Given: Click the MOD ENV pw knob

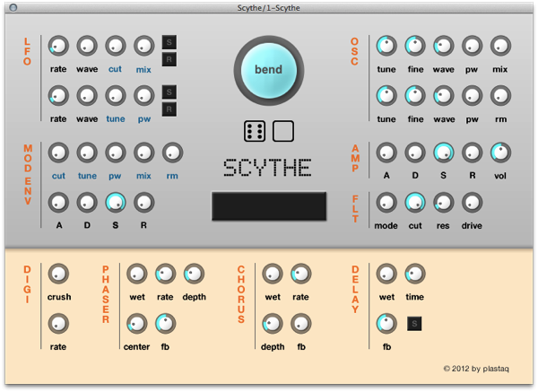Looking at the screenshot, I should [x=116, y=152].
